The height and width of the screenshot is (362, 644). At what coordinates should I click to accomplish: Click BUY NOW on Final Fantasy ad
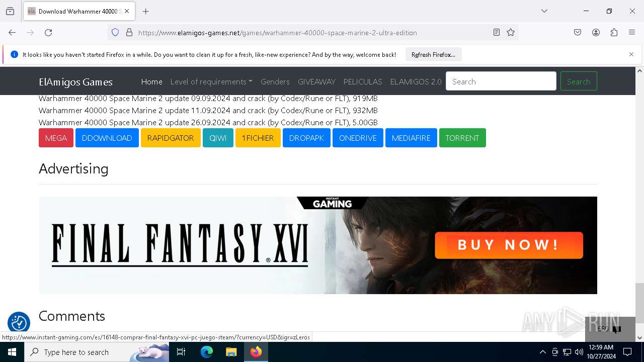click(509, 245)
